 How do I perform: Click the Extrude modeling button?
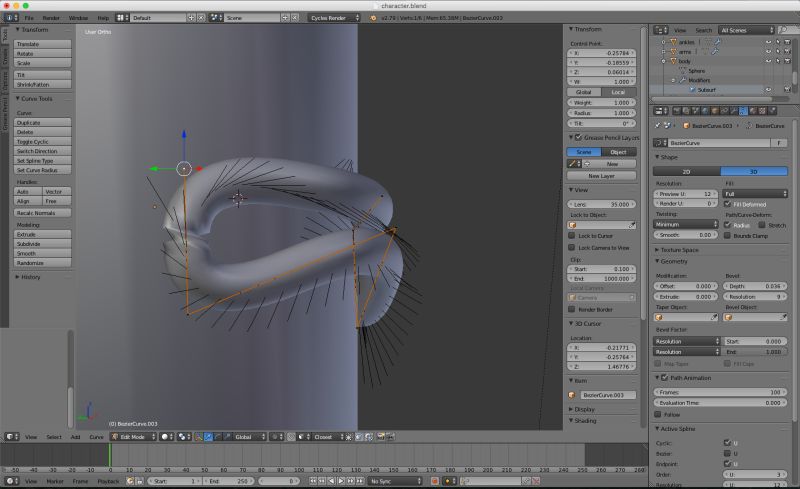(42, 234)
